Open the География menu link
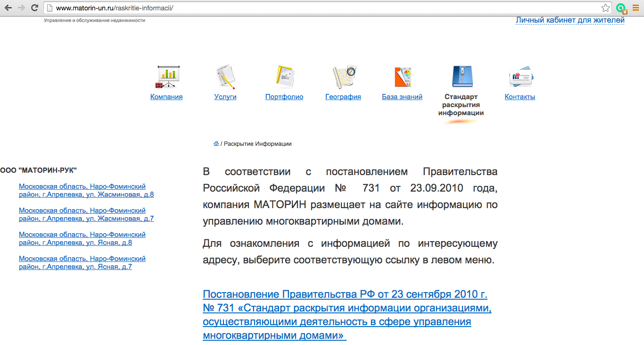Screen dimensions: 644x345 click(x=343, y=97)
